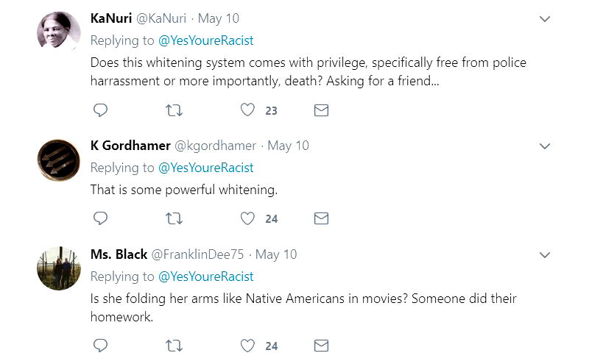Retweet K Gordhamer's powerful whitening tweet
Image resolution: width=589 pixels, height=364 pixels.
[x=174, y=218]
